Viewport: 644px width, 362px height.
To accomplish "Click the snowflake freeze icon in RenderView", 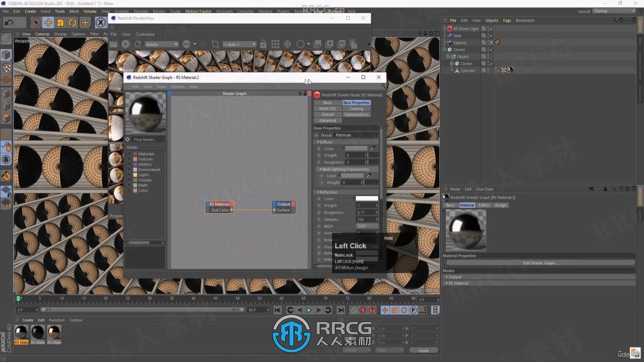I will 287,44.
